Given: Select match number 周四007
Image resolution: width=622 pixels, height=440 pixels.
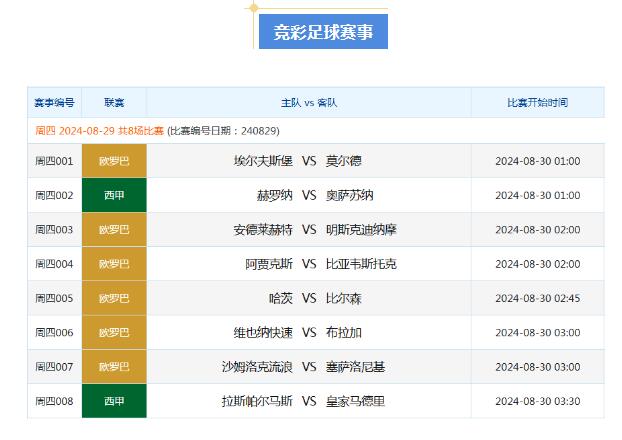Looking at the screenshot, I should [x=54, y=367].
